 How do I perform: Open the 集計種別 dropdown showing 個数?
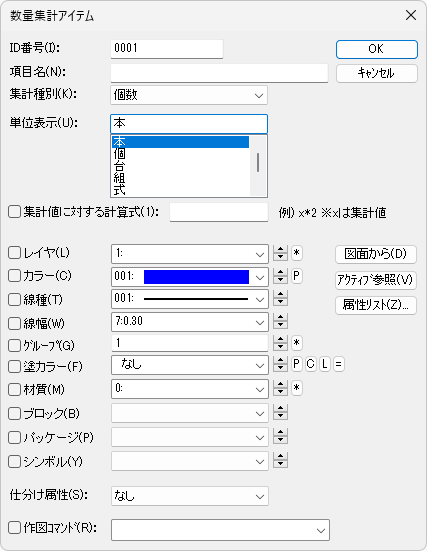(189, 95)
